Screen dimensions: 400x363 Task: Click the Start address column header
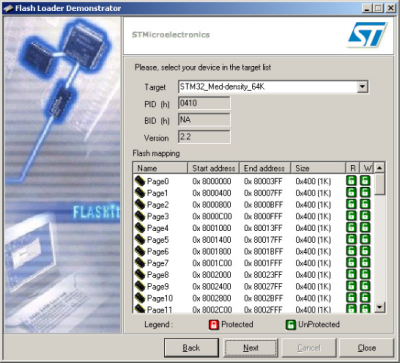(213, 168)
